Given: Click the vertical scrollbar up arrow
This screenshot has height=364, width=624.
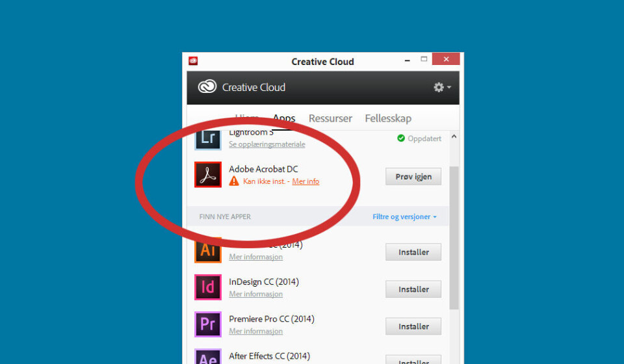Looking at the screenshot, I should point(454,137).
